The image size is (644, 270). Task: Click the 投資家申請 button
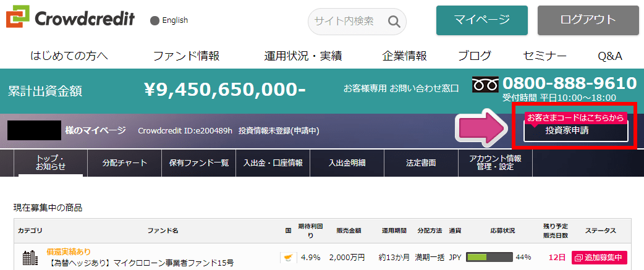tap(576, 131)
